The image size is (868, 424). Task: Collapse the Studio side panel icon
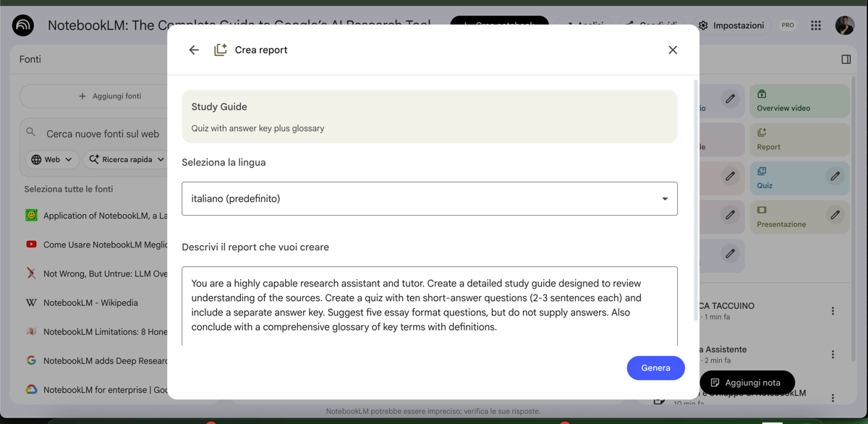pos(846,59)
